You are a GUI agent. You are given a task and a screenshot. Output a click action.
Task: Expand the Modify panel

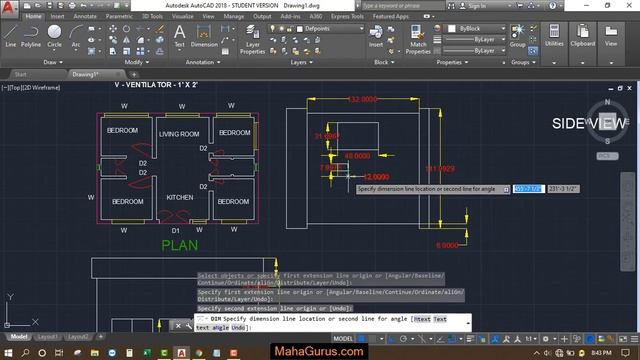pos(137,62)
